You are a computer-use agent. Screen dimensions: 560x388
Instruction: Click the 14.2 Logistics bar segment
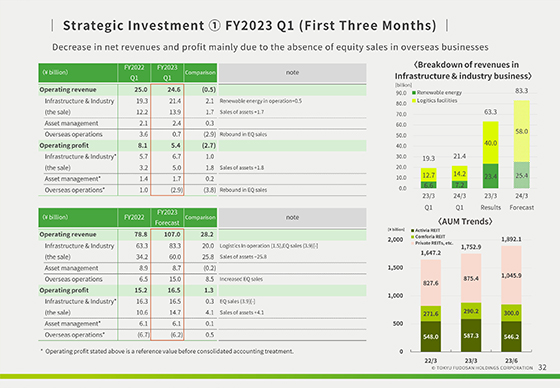coord(460,174)
